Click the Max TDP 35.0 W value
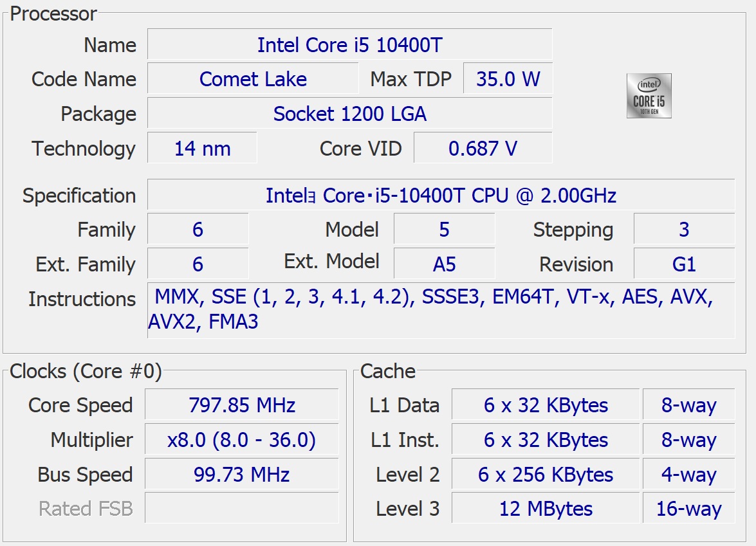Viewport: 756px width, 546px height. pos(508,79)
